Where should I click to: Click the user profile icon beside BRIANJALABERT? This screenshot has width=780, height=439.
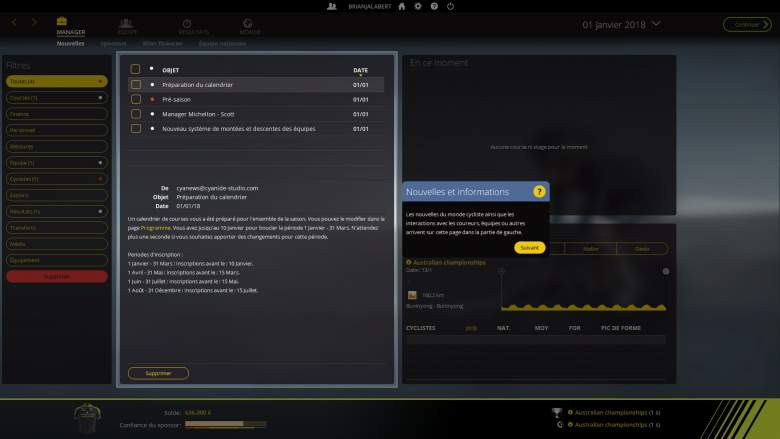tap(332, 6)
